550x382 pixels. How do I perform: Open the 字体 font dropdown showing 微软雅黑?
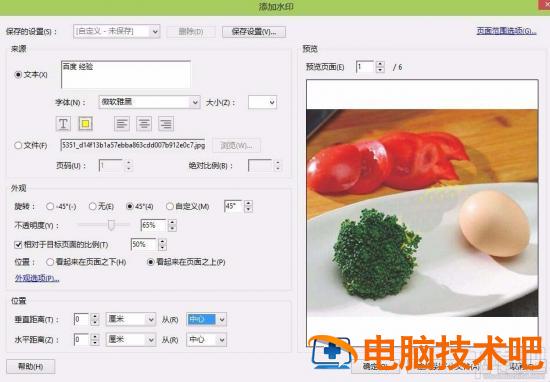click(x=149, y=102)
